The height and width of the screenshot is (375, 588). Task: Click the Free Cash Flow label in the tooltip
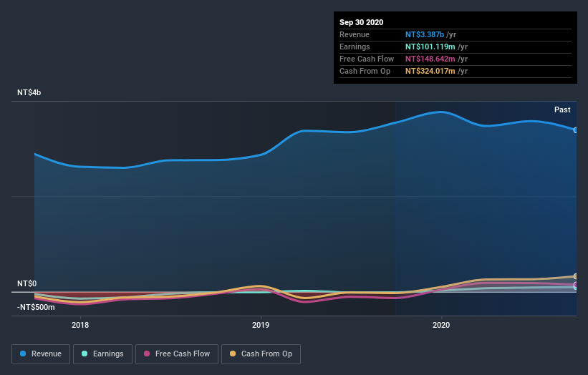[x=367, y=59]
